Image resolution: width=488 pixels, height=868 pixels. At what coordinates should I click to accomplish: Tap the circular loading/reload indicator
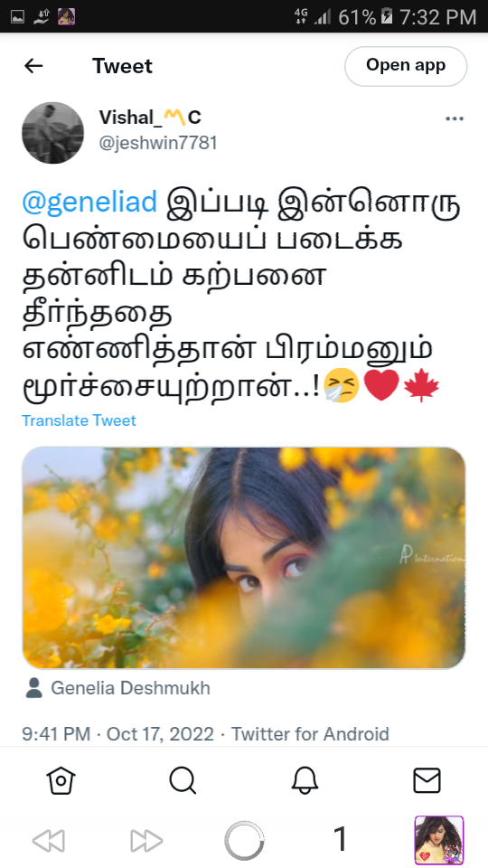coord(244,841)
